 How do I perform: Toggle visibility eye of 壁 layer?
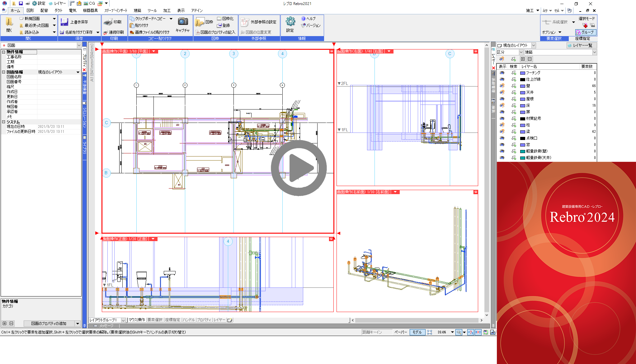tap(502, 86)
